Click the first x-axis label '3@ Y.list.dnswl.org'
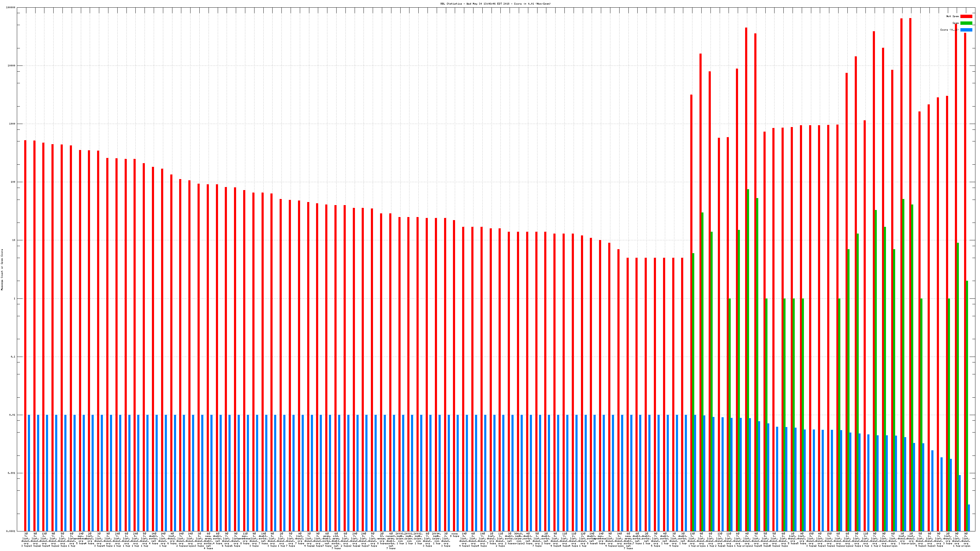 pyautogui.click(x=26, y=540)
